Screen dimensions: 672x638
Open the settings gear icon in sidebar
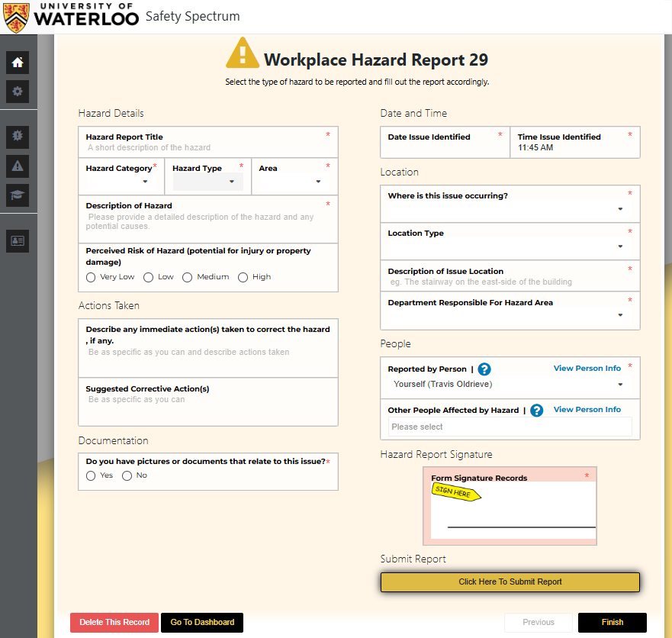18,92
